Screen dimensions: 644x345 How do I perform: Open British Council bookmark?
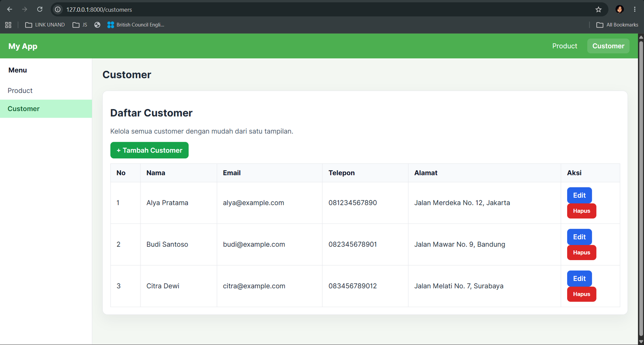pyautogui.click(x=136, y=25)
